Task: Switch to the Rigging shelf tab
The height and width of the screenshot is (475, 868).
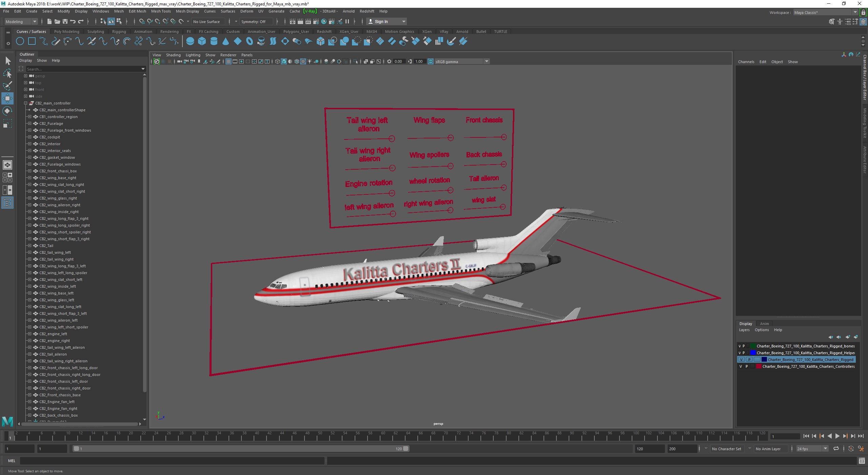Action: (x=119, y=32)
